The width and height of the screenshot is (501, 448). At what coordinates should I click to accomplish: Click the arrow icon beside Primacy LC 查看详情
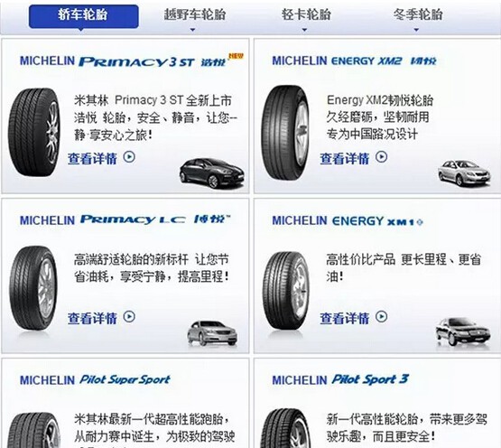coord(129,316)
